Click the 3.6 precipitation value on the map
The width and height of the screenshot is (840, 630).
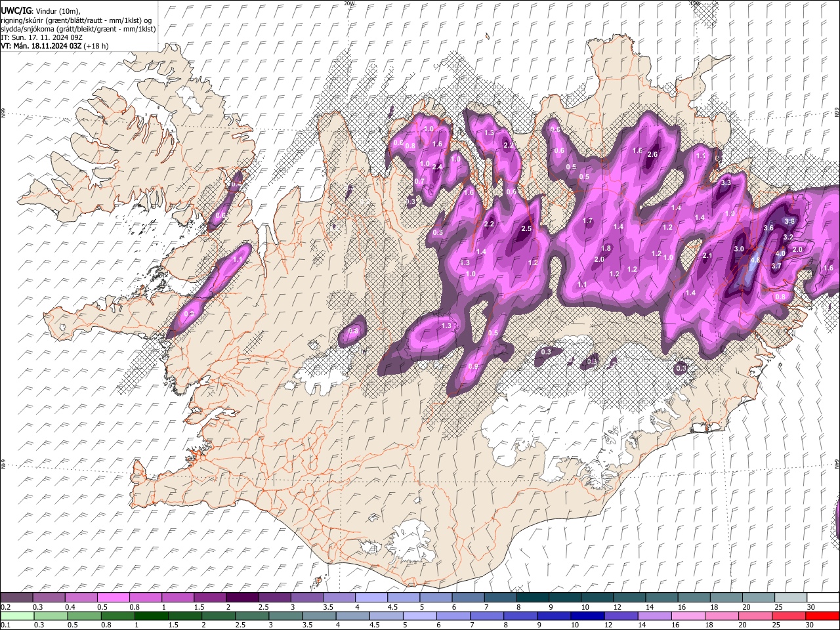769,228
